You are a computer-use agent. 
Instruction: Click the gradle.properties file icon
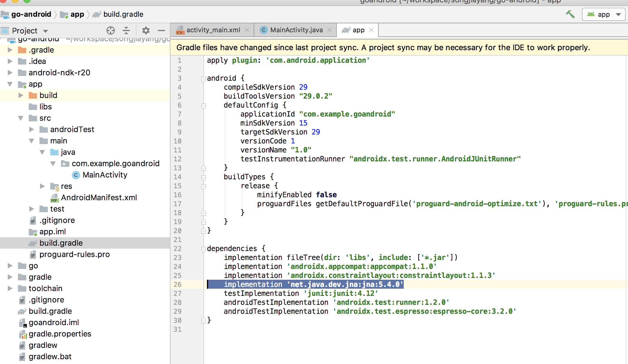coord(23,334)
